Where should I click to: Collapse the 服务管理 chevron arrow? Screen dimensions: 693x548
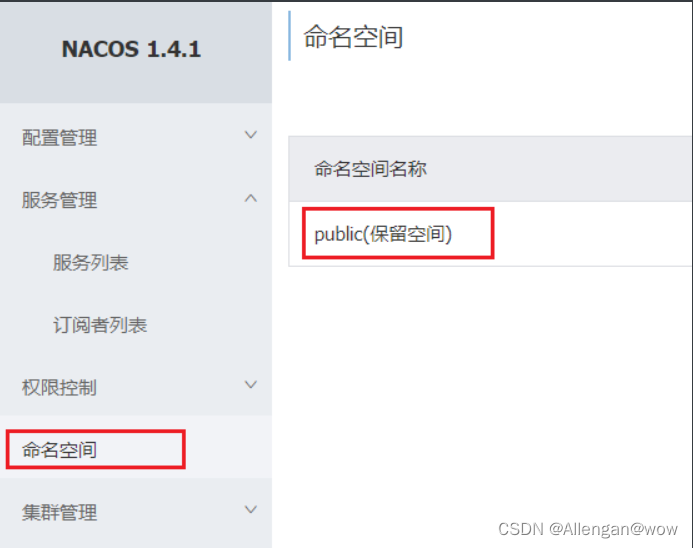251,198
